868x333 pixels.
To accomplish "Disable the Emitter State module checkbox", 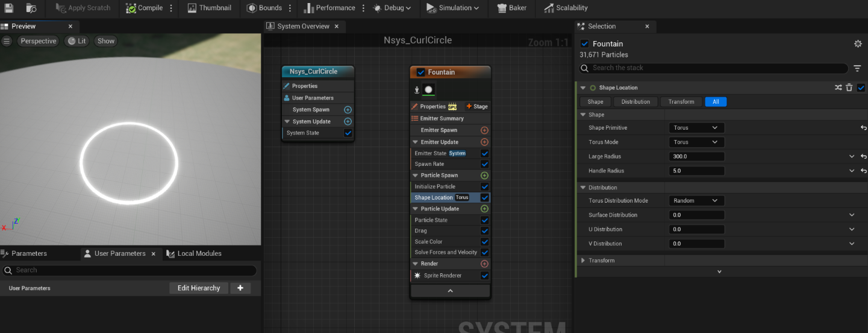I will pyautogui.click(x=484, y=154).
